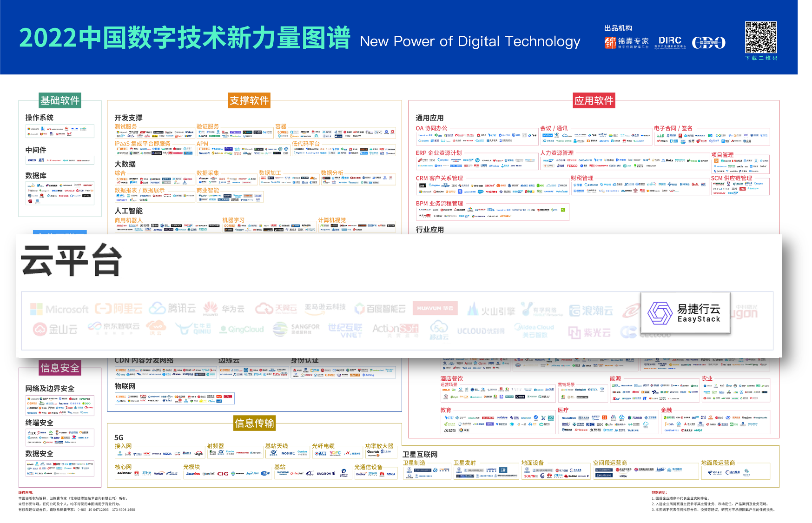Viewport: 812px width, 523px height.
Task: Click the 移动云 logo
Action: tap(438, 330)
